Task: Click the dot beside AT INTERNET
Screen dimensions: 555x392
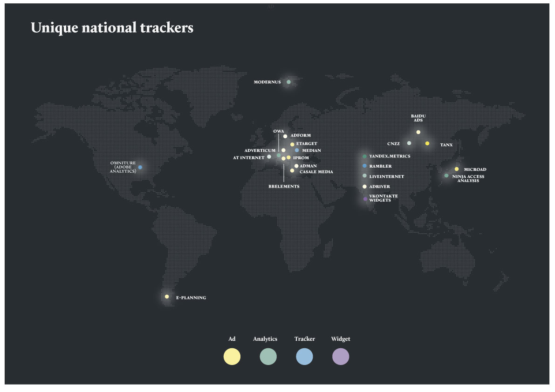Action: [269, 156]
